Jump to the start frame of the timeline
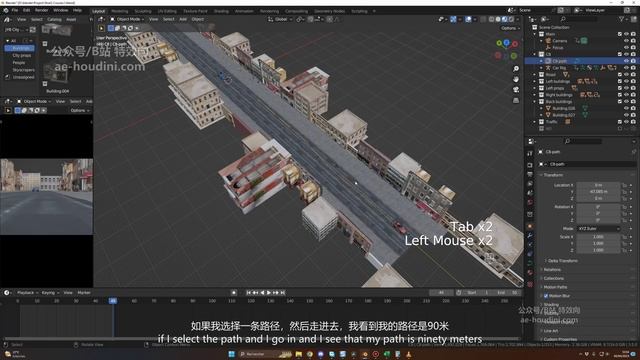 pyautogui.click(x=248, y=293)
